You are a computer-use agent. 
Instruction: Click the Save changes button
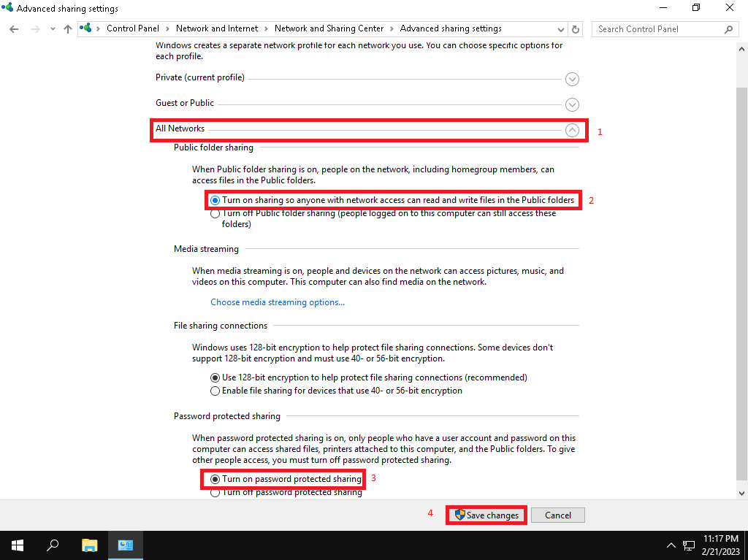click(x=486, y=515)
